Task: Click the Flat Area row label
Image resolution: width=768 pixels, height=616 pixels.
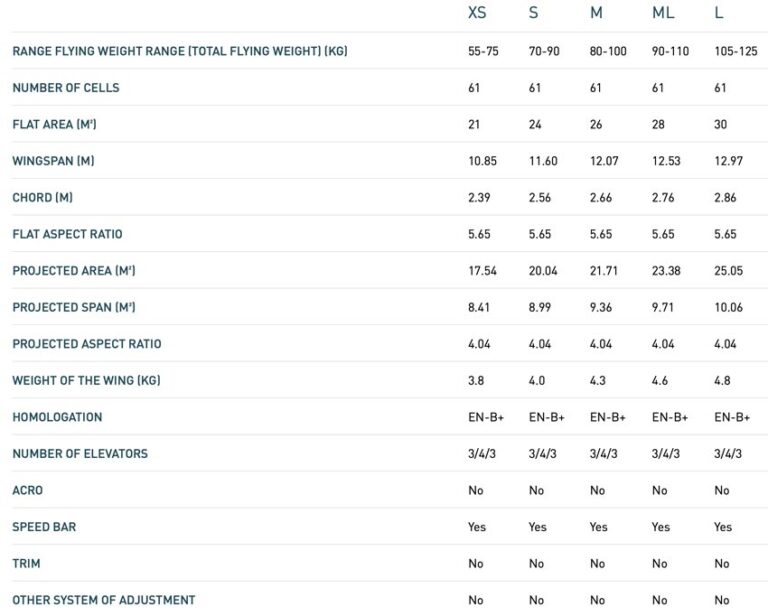Action: click(x=54, y=125)
